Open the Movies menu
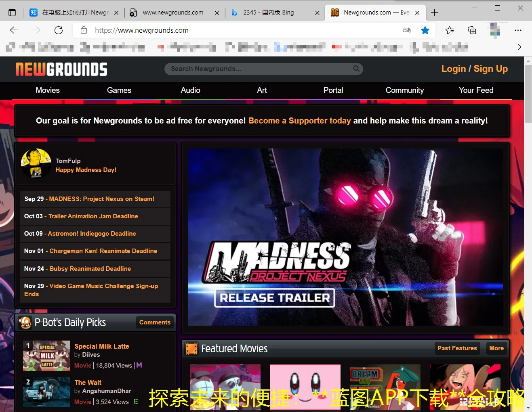This screenshot has height=412, width=532. [48, 90]
